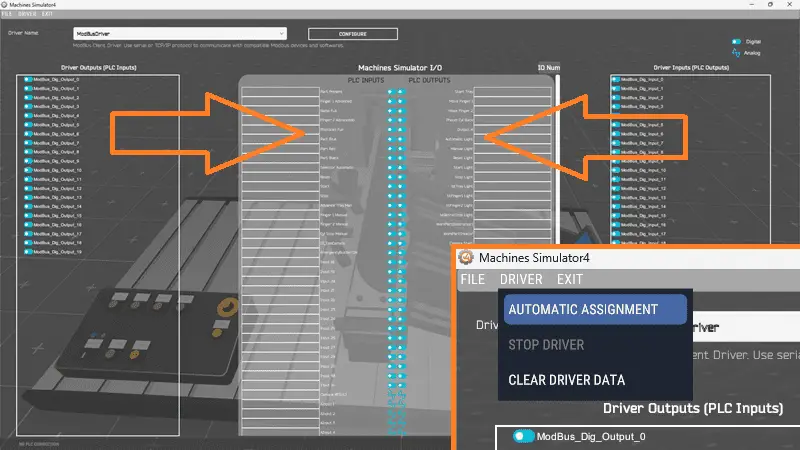
Task: Click the assignment field beside Part Present
Action: (280, 92)
